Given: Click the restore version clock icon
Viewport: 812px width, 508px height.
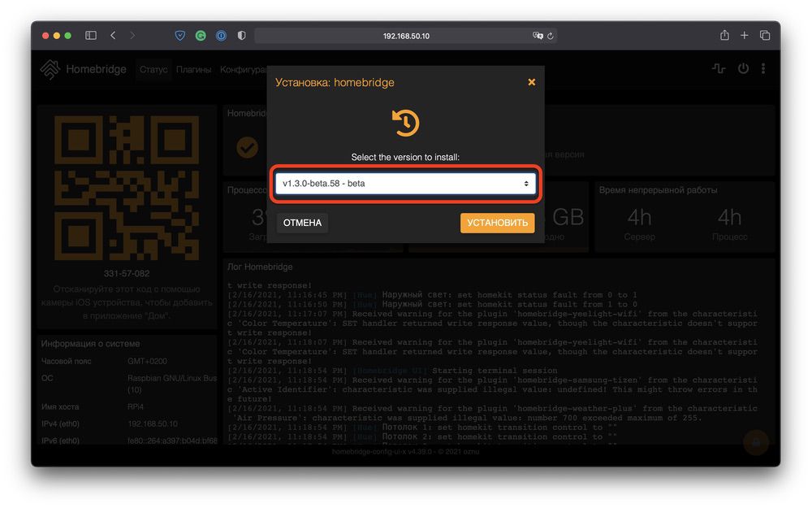Looking at the screenshot, I should (405, 123).
